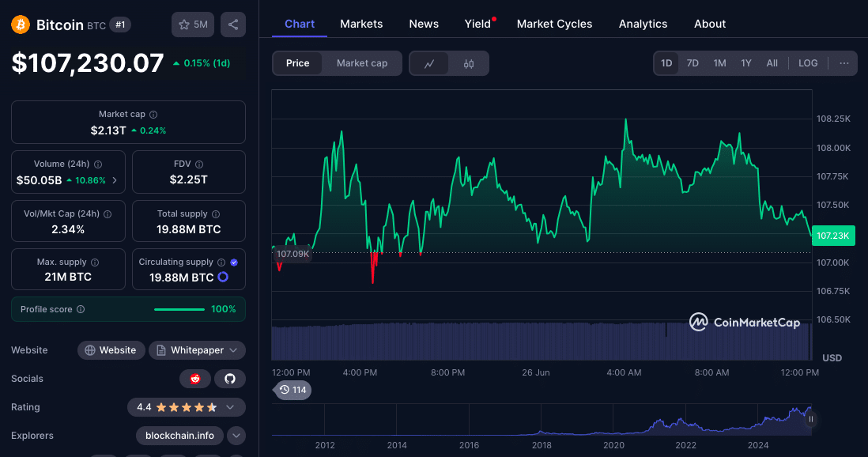This screenshot has width=868, height=457.
Task: Click the 0.15% (1d) price change
Action: click(x=202, y=63)
